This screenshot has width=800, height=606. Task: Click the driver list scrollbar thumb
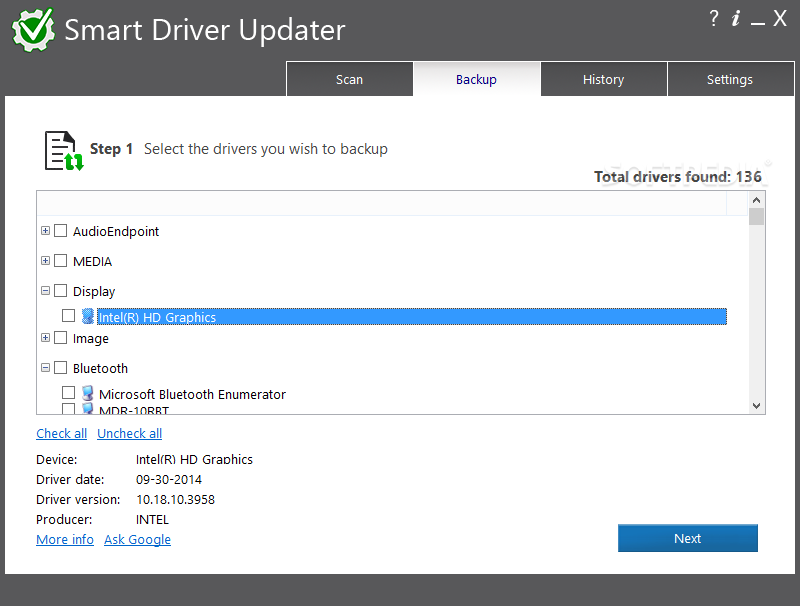(x=757, y=216)
